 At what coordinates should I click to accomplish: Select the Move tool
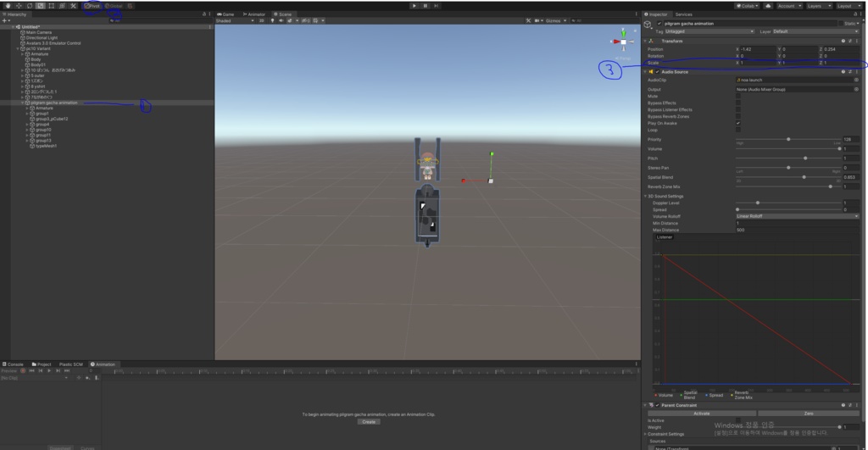tap(19, 6)
